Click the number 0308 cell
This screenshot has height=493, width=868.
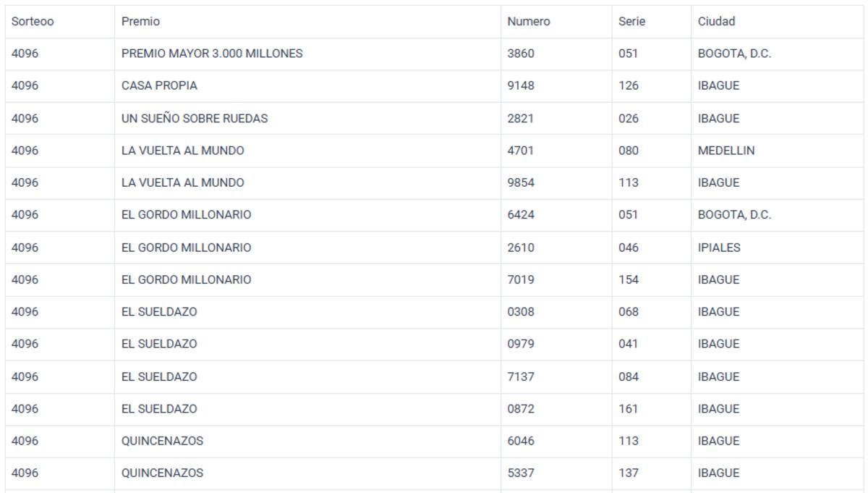pyautogui.click(x=521, y=312)
